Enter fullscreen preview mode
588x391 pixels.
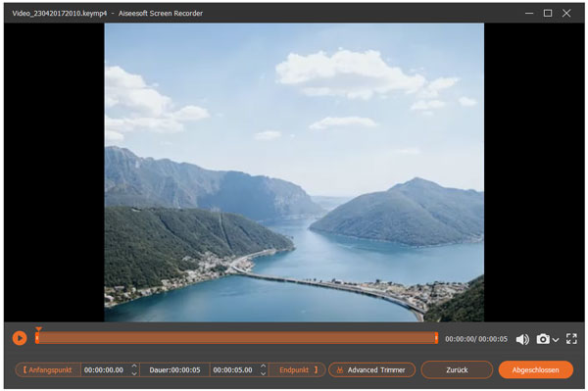[x=571, y=339]
